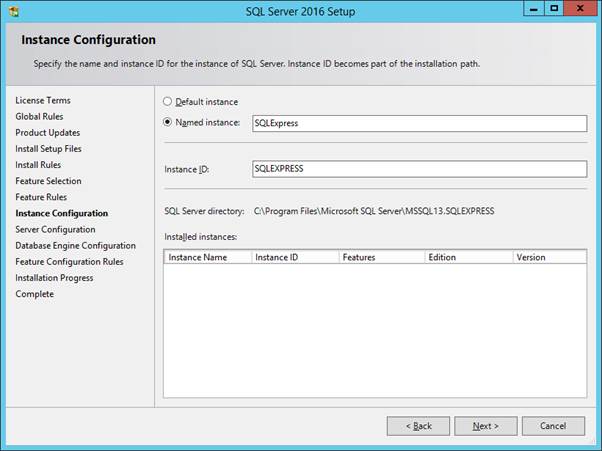Click the SQL Server setup title bar icon

click(14, 12)
